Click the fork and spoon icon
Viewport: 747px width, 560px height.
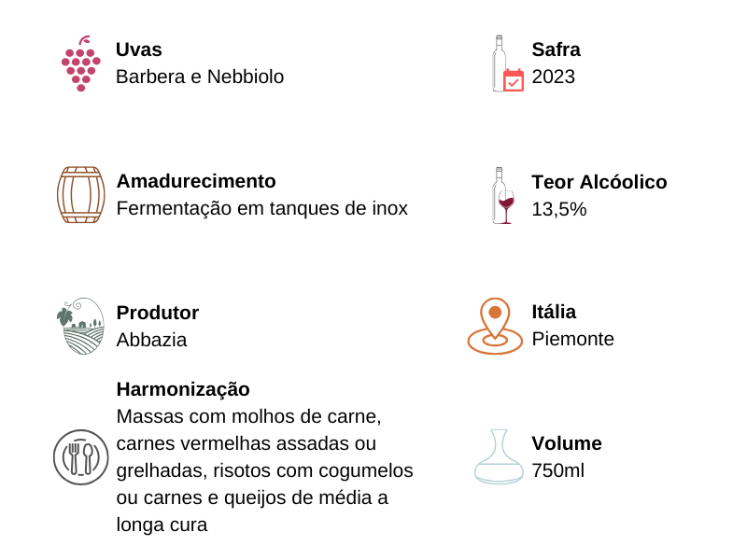point(80,457)
